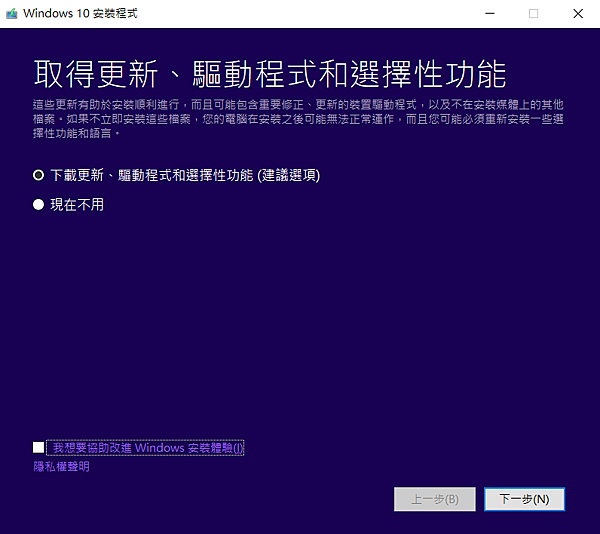Click the Windows 10 setup title bar icon
Screen dimensions: 600x534
11,14
